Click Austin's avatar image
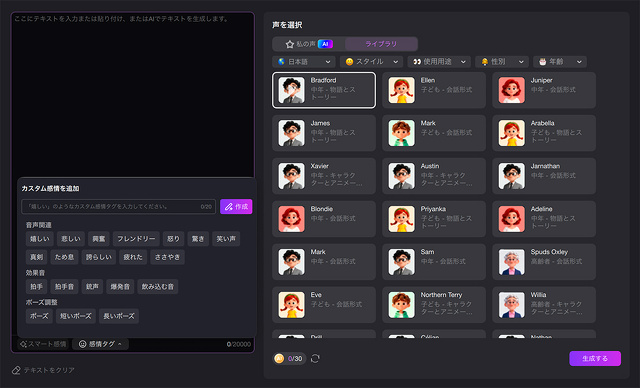The image size is (640, 388). pyautogui.click(x=402, y=176)
